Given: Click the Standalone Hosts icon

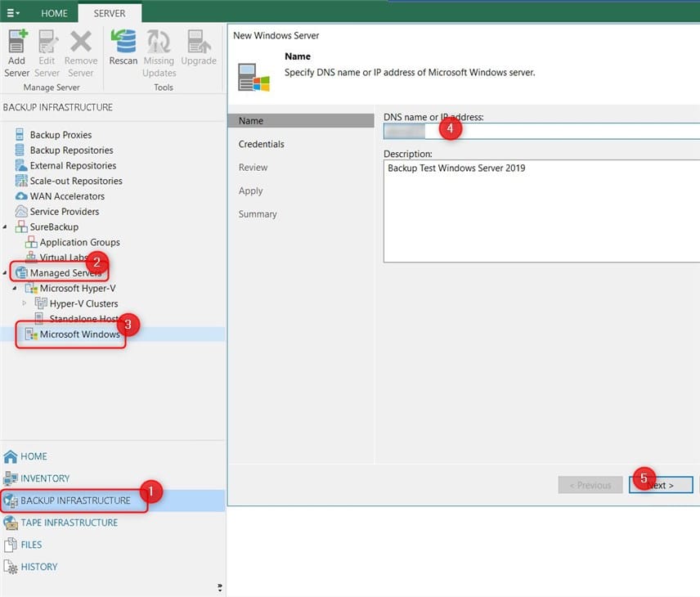Looking at the screenshot, I should [x=39, y=318].
